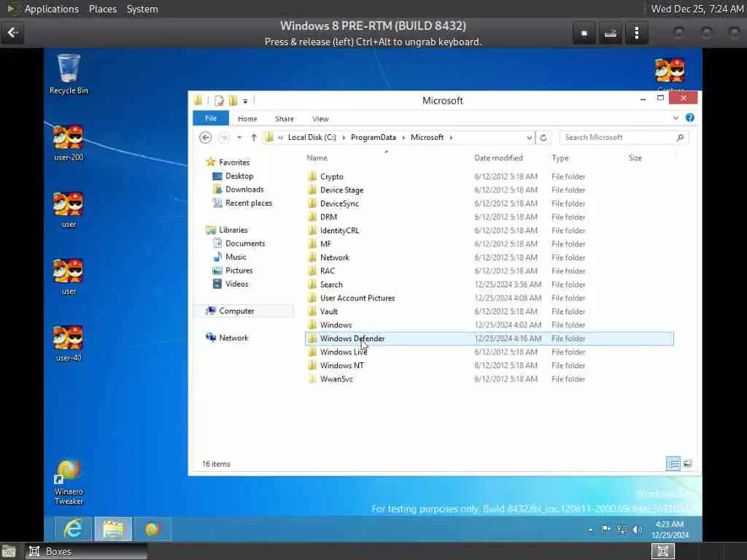The image size is (747, 560).
Task: Click the Properties quick access icon
Action: pos(219,101)
